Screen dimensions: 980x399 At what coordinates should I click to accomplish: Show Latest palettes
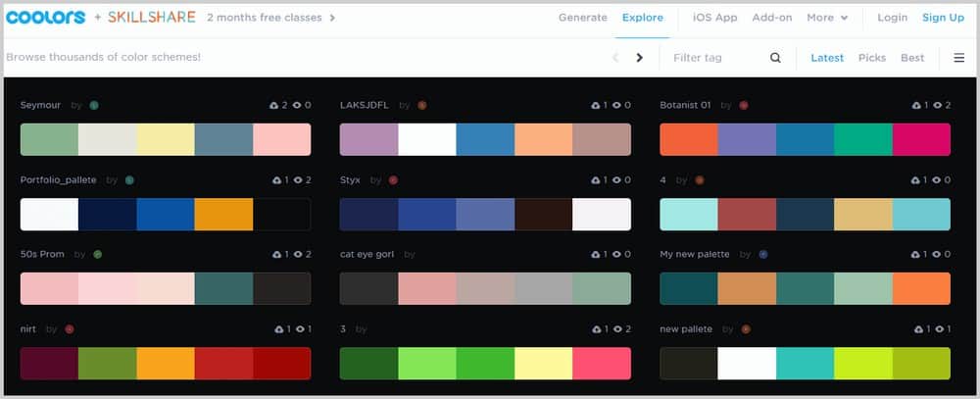click(x=827, y=58)
